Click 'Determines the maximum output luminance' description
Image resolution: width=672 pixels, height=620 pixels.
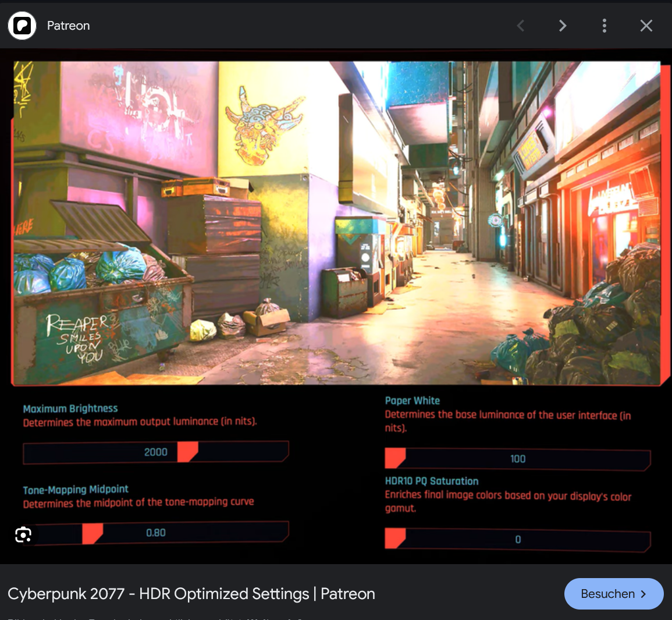pyautogui.click(x=140, y=422)
